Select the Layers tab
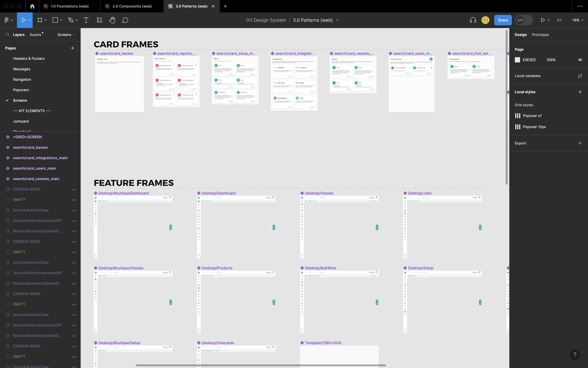This screenshot has width=588, height=368. pyautogui.click(x=19, y=35)
